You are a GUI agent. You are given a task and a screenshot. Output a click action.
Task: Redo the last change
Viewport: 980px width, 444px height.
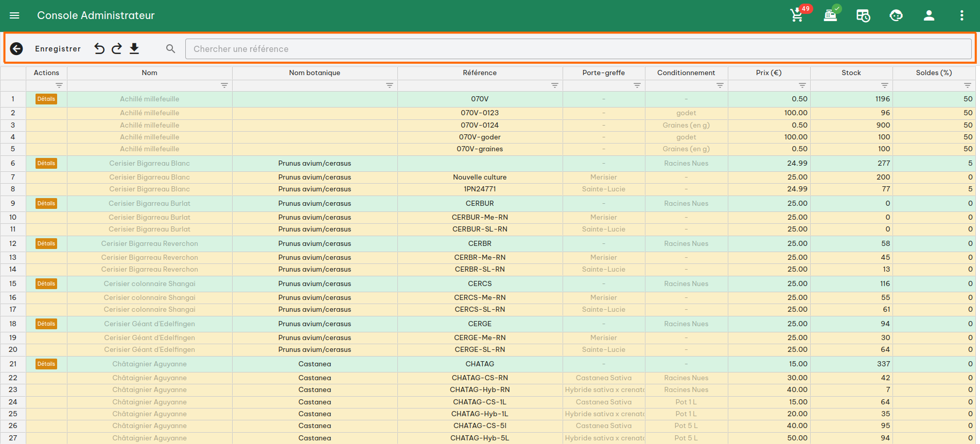[x=117, y=49]
